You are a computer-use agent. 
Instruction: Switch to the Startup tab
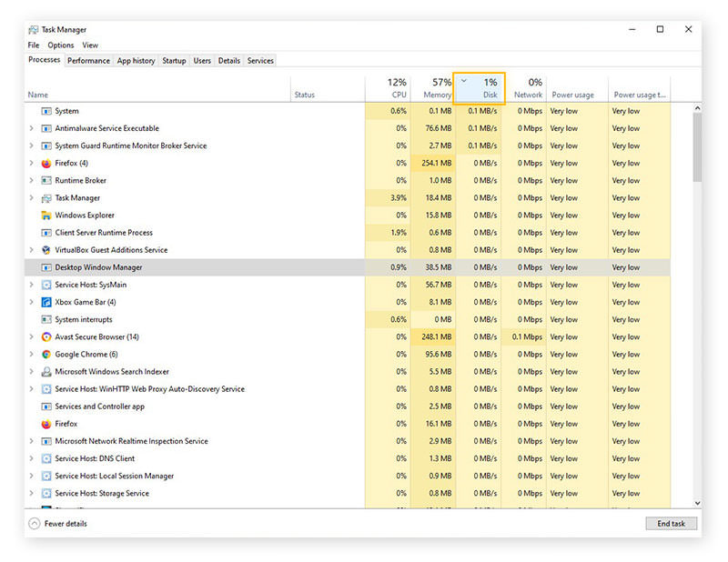pyautogui.click(x=174, y=61)
